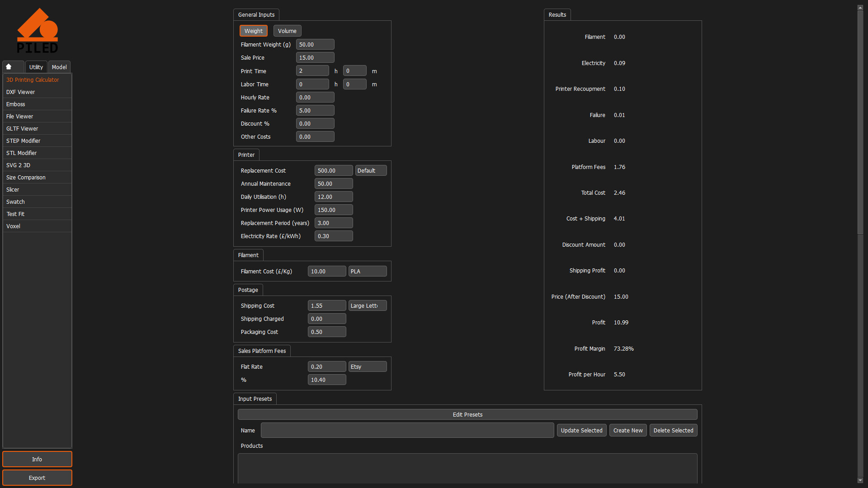Viewport: 868px width, 488px height.
Task: Click Delete Selected preset
Action: [x=673, y=430]
